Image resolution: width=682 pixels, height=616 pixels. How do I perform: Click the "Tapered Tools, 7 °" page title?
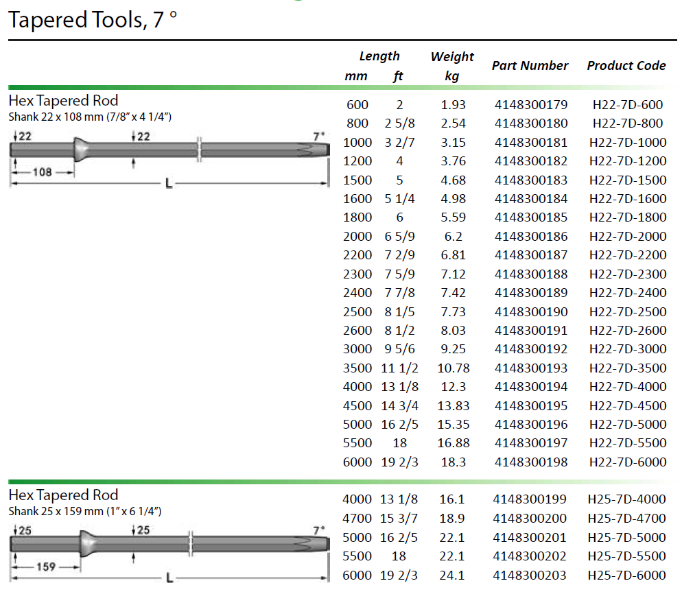[x=93, y=20]
